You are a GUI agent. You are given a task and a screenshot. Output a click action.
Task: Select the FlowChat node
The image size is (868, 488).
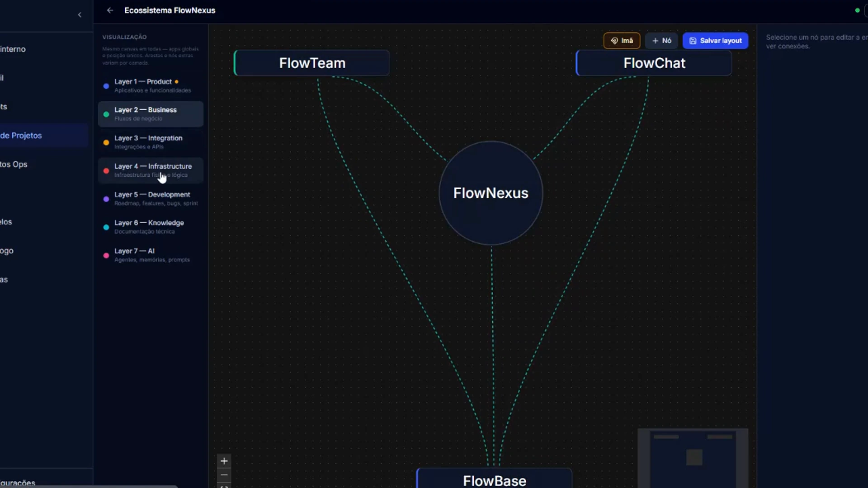click(x=654, y=63)
